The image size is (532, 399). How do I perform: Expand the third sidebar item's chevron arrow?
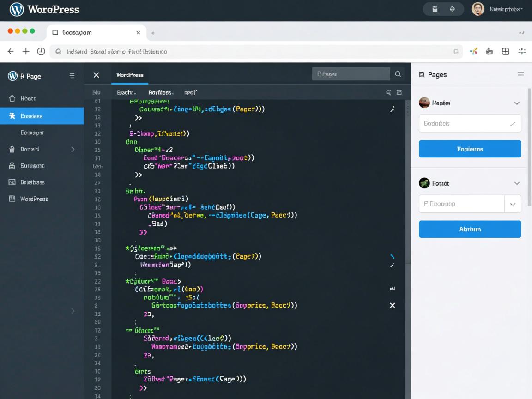pyautogui.click(x=73, y=149)
